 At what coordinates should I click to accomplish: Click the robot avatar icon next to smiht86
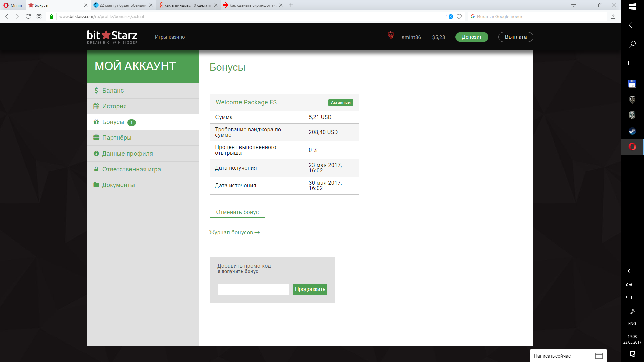click(391, 35)
